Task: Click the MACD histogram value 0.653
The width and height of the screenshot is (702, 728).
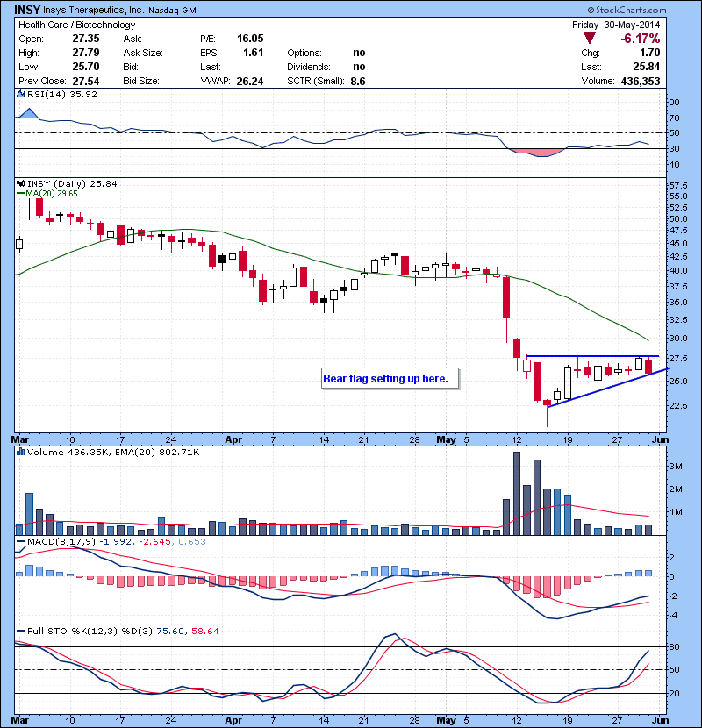Action: coord(192,542)
